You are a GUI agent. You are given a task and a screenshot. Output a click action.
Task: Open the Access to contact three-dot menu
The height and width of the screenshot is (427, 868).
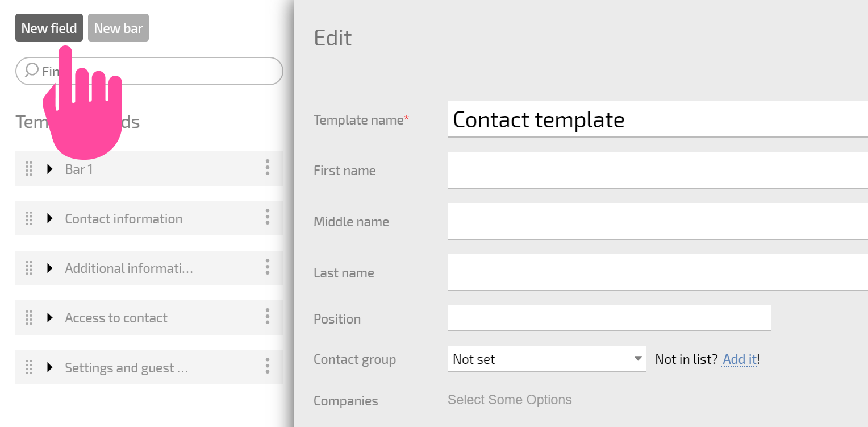click(x=267, y=316)
